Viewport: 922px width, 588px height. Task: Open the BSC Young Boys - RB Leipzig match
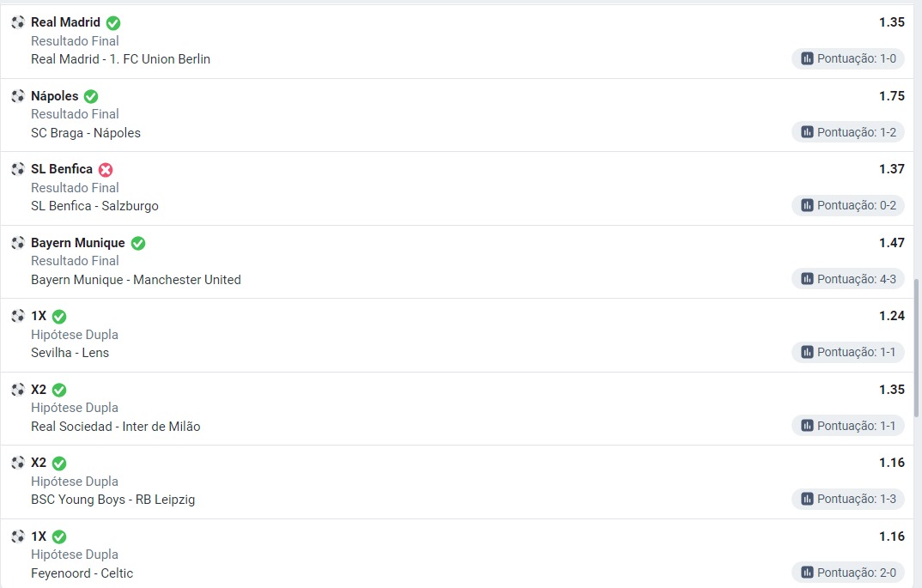click(x=113, y=500)
